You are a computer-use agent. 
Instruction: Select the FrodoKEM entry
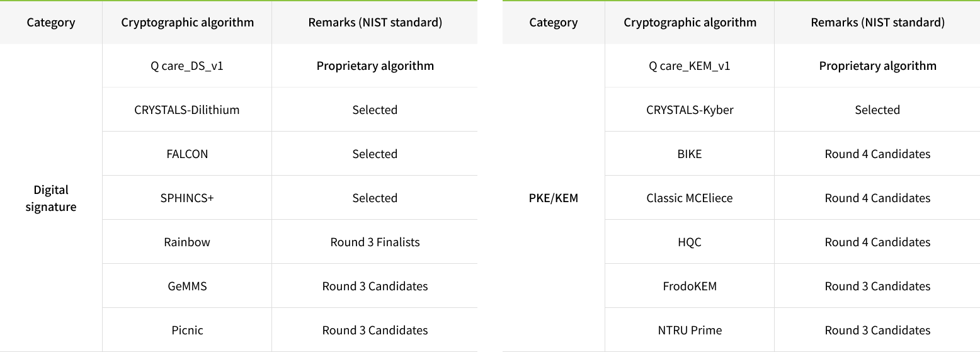(x=690, y=286)
